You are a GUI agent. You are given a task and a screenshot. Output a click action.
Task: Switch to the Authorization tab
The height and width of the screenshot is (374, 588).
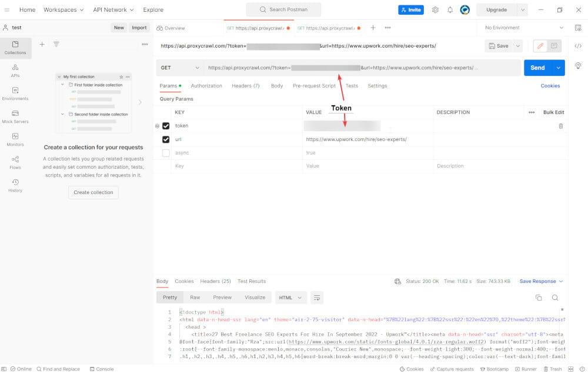click(x=207, y=85)
